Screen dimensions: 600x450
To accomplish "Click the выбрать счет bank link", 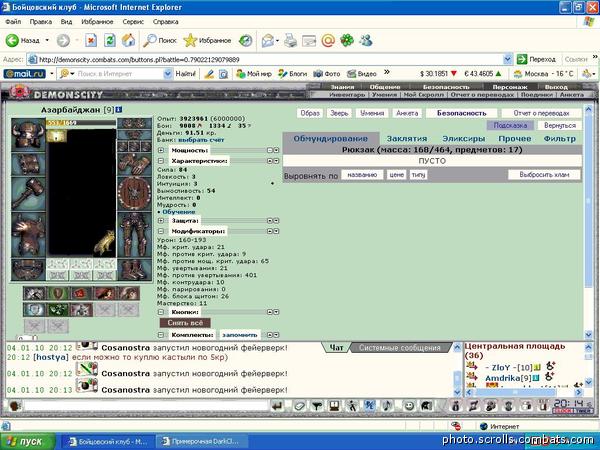I will coord(201,140).
